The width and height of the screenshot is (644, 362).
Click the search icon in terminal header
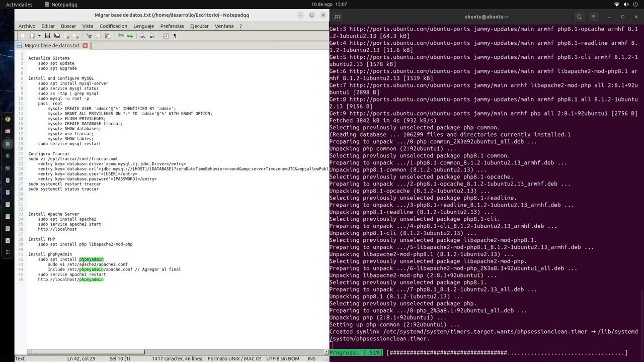click(579, 17)
